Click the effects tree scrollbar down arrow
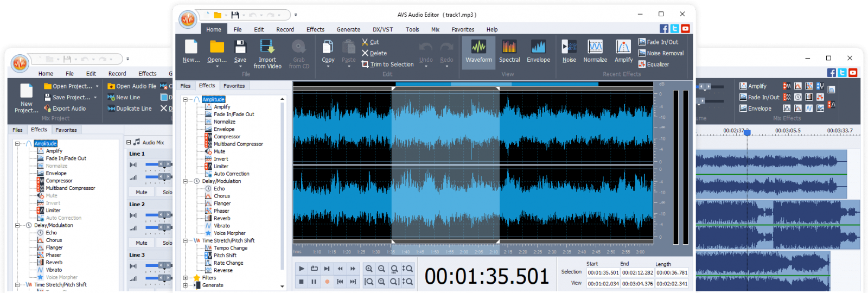Viewport: 868px width, 293px height. [282, 286]
